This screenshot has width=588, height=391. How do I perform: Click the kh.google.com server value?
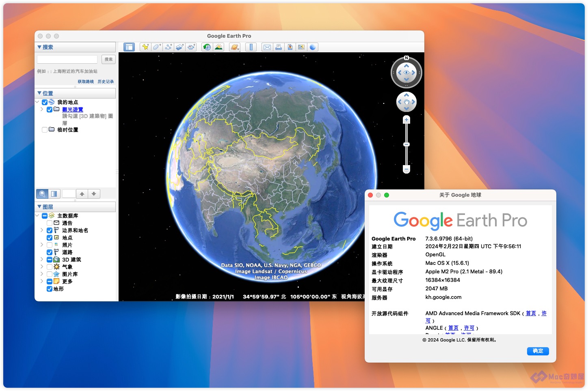tap(443, 297)
